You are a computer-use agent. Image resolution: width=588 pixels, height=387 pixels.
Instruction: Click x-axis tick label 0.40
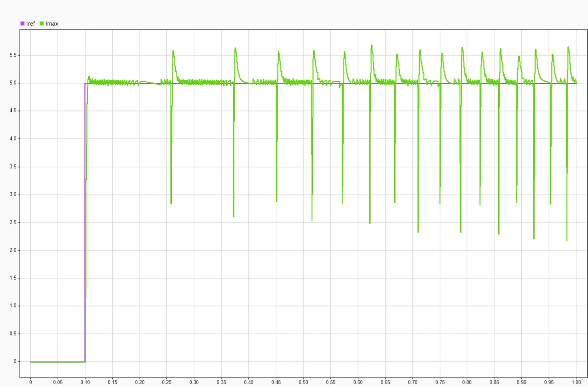[x=249, y=382]
